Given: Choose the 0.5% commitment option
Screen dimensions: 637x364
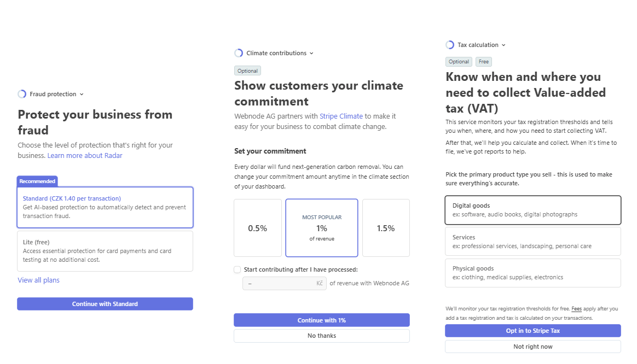Looking at the screenshot, I should click(258, 228).
